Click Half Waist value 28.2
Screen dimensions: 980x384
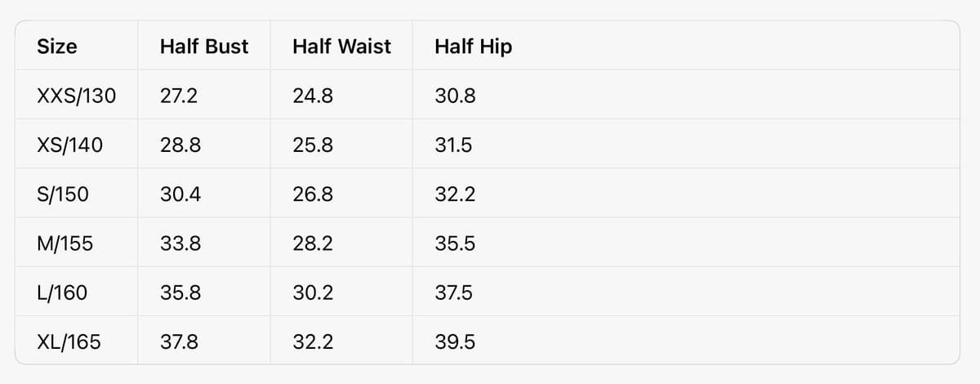pos(313,243)
